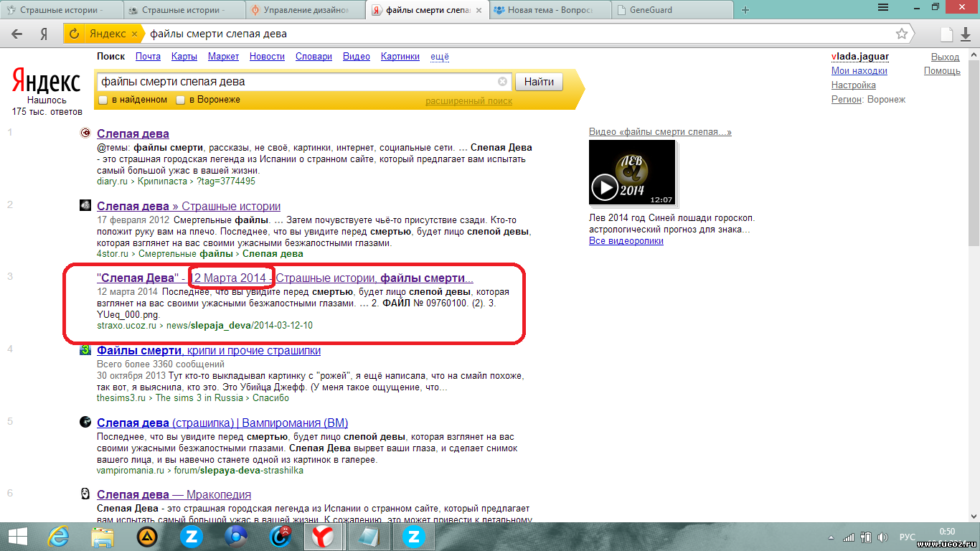Click the Выход logout link
980x551 pixels.
pyautogui.click(x=945, y=57)
